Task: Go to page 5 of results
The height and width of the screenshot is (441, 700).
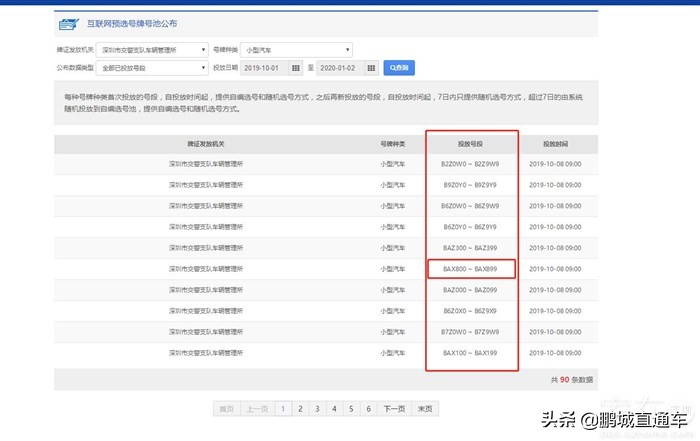Action: (x=351, y=408)
